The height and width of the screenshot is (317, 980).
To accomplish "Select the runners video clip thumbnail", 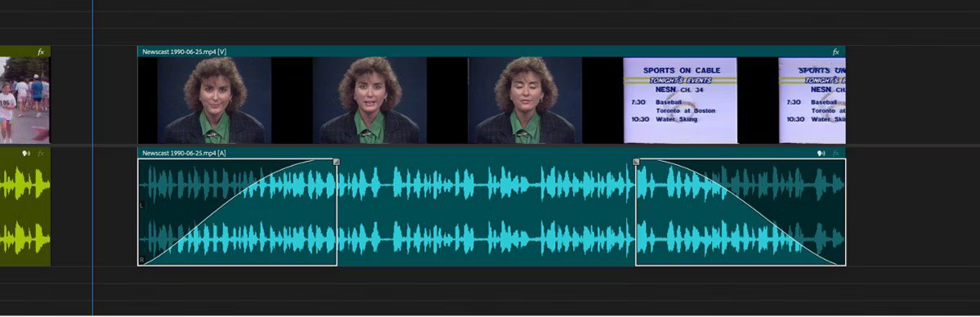I will (25, 100).
